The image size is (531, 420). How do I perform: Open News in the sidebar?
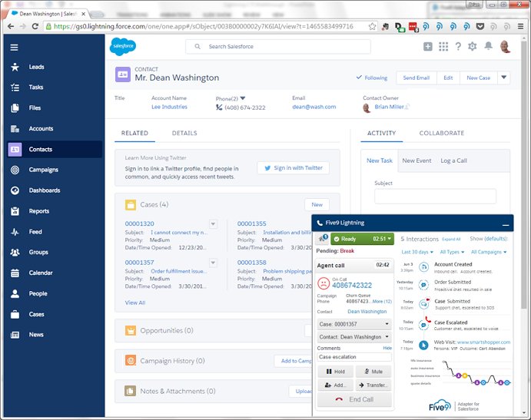pyautogui.click(x=36, y=335)
